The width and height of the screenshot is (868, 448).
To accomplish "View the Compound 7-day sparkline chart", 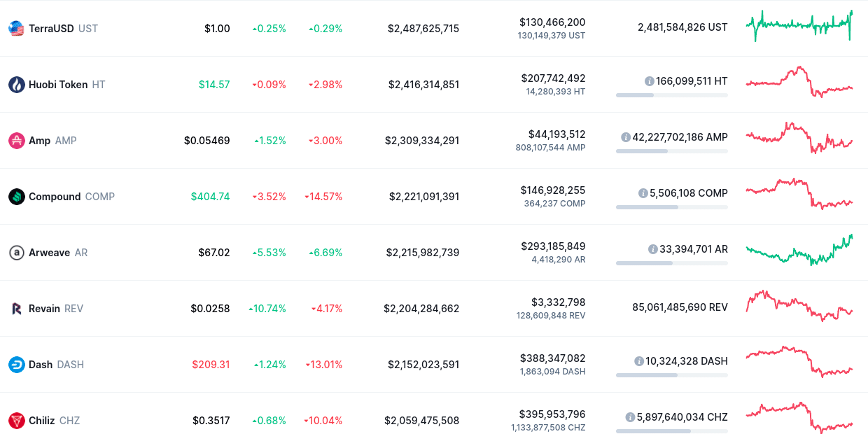I will pyautogui.click(x=799, y=194).
